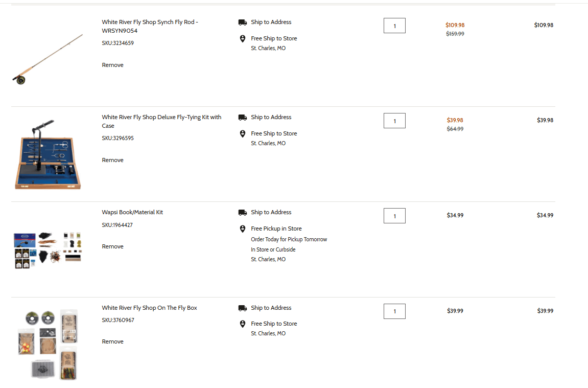Screen dimensions: 588x388
Task: Click store pin icon for Synch Fly Rod
Action: pyautogui.click(x=243, y=39)
